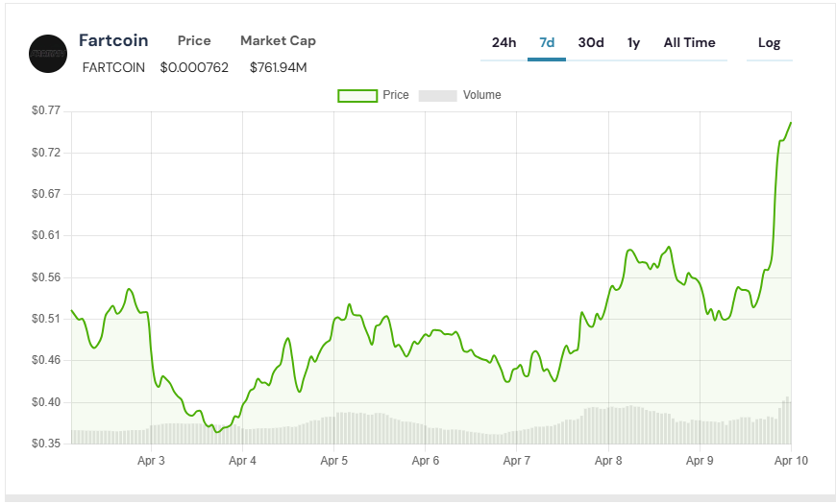Click the $761.94M market cap value
This screenshot has width=836, height=504.
tap(279, 67)
